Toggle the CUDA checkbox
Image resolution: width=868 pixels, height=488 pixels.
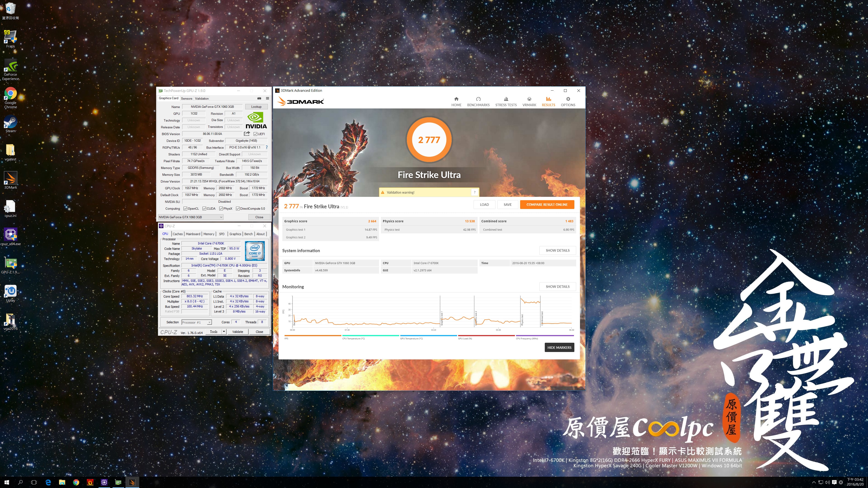[x=204, y=209]
